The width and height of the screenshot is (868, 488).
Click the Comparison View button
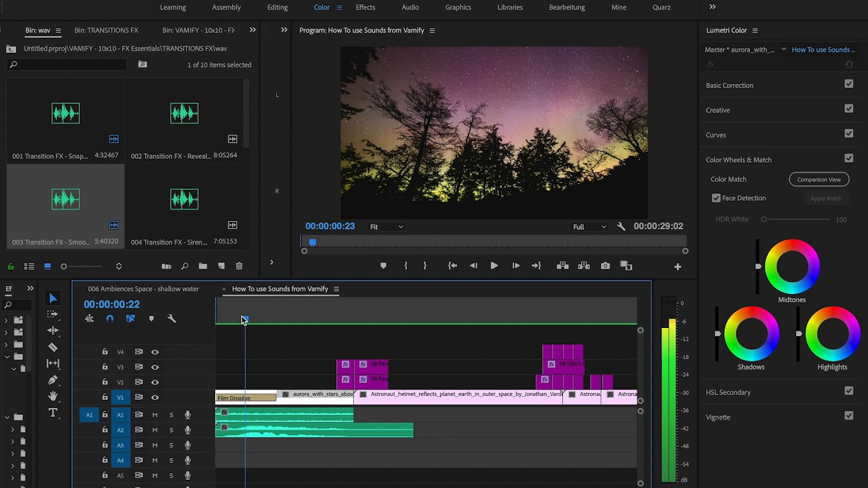coord(818,180)
